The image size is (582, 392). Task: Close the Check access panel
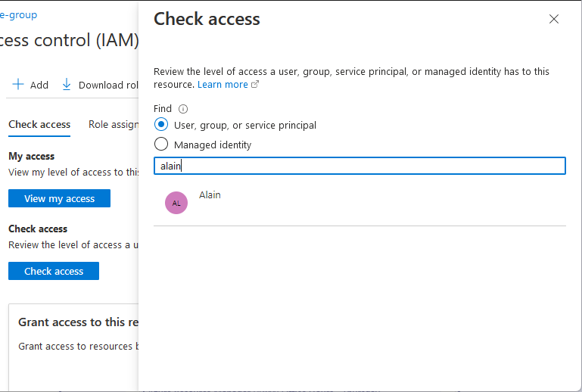coord(554,19)
